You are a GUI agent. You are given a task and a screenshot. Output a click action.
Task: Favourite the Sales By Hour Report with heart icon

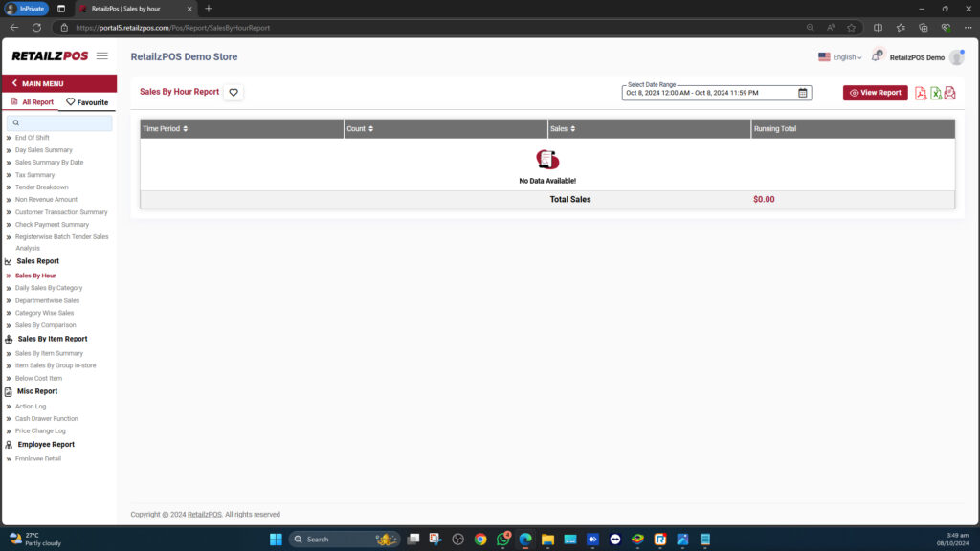(x=234, y=92)
